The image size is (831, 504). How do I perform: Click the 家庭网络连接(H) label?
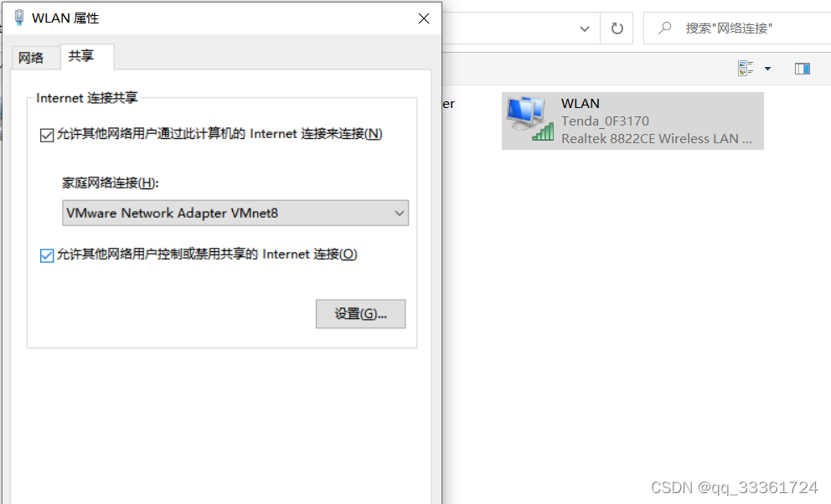(111, 183)
